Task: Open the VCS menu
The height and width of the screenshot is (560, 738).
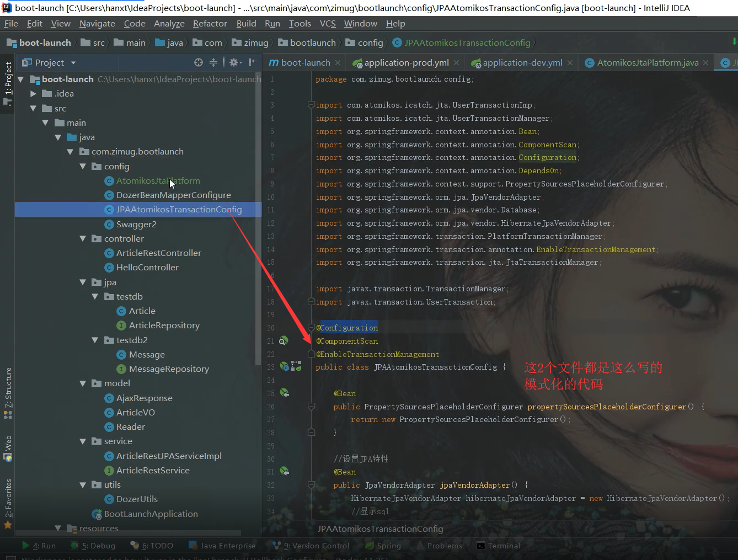Action: tap(328, 23)
